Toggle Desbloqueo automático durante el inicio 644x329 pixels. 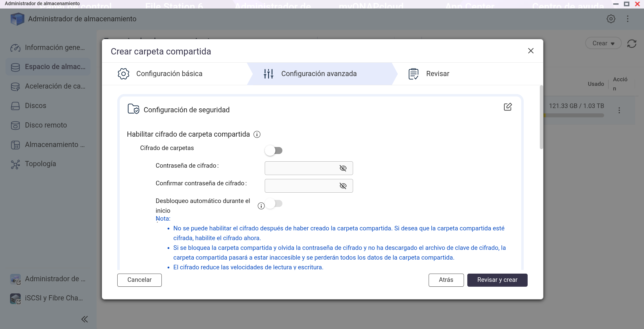[x=274, y=203]
